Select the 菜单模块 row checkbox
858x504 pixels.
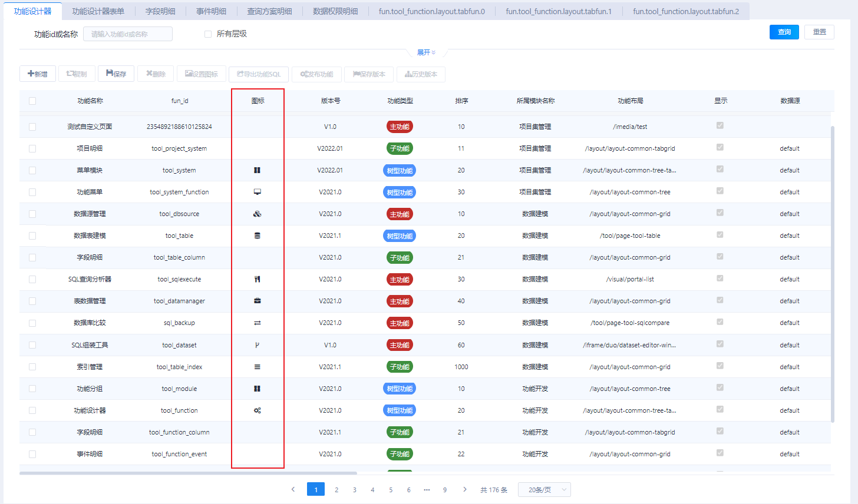tap(32, 170)
